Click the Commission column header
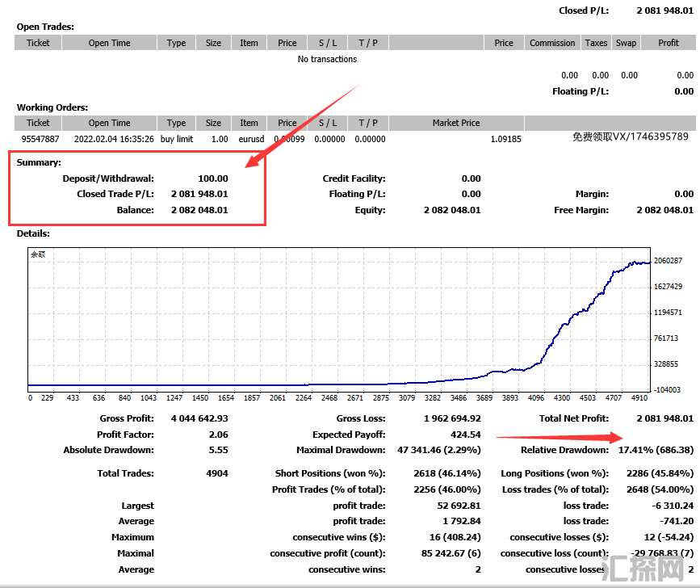Viewport: 700px width, 588px height. pyautogui.click(x=552, y=43)
